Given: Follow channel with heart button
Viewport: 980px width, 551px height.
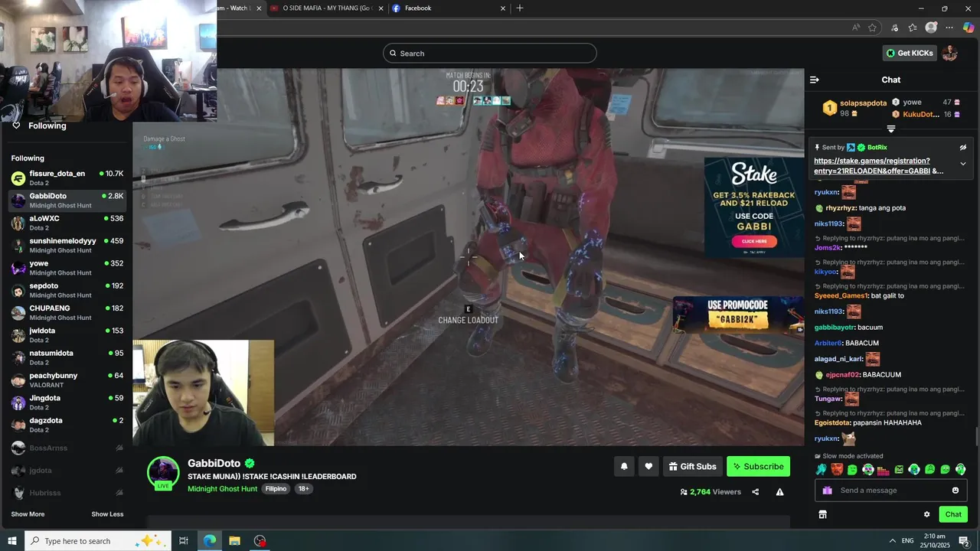Looking at the screenshot, I should (648, 467).
